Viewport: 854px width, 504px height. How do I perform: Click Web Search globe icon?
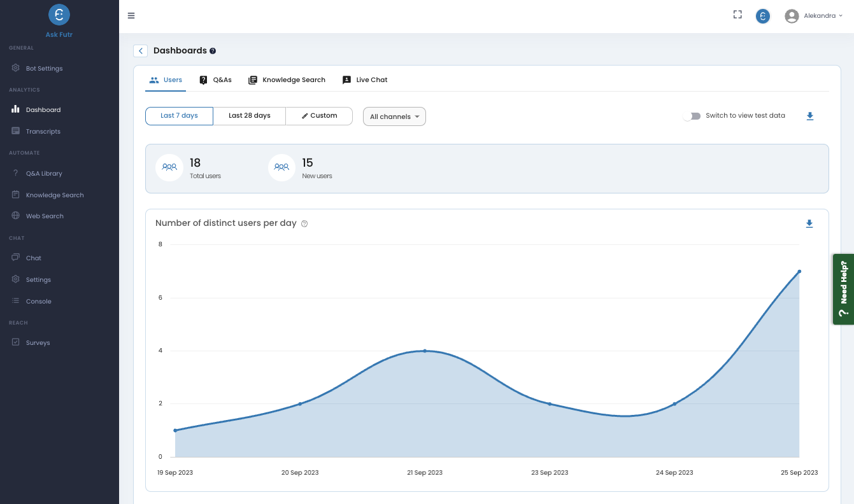tap(16, 216)
